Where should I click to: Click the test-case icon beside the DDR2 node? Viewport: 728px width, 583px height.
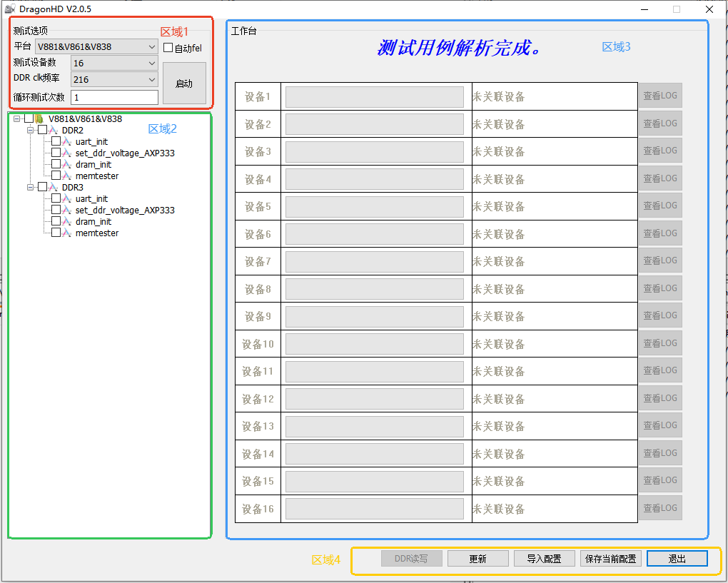point(54,130)
